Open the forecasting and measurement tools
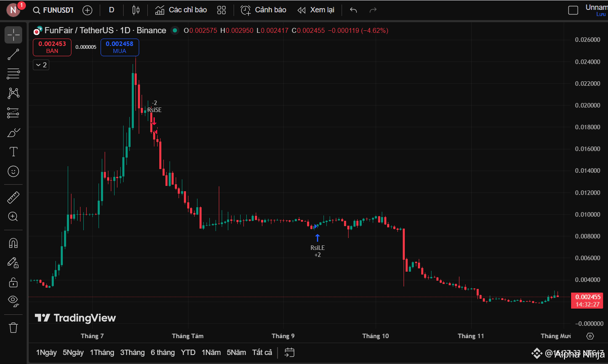 click(14, 113)
